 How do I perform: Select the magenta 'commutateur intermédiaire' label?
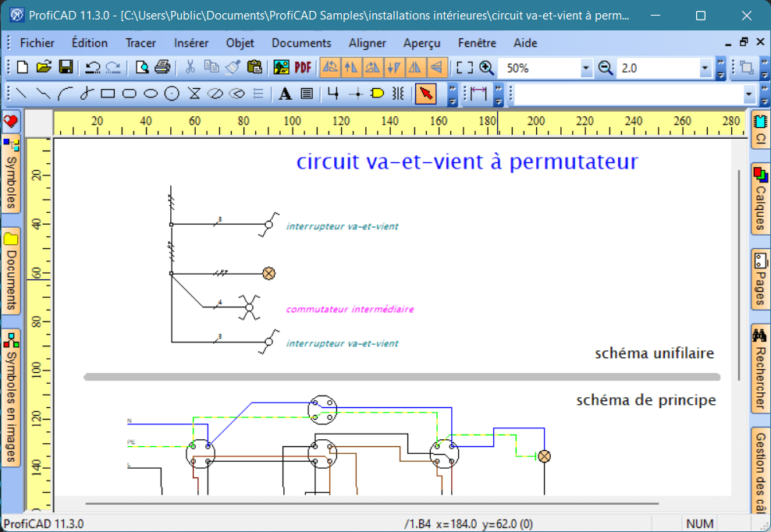[x=350, y=309]
